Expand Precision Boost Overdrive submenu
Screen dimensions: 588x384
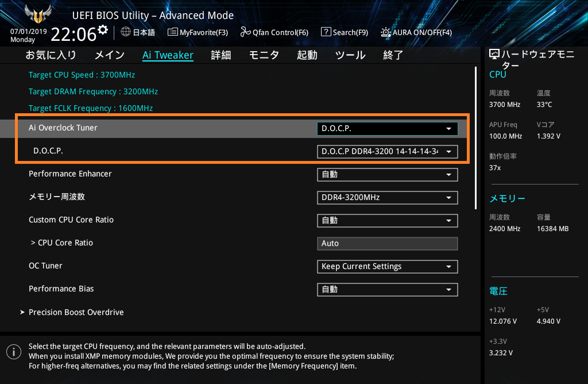[x=76, y=312]
